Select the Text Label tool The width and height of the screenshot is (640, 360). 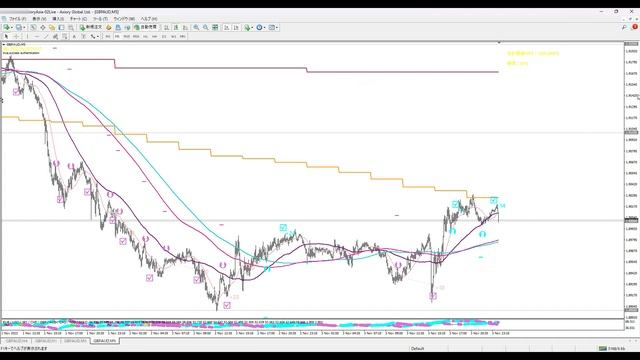click(83, 36)
